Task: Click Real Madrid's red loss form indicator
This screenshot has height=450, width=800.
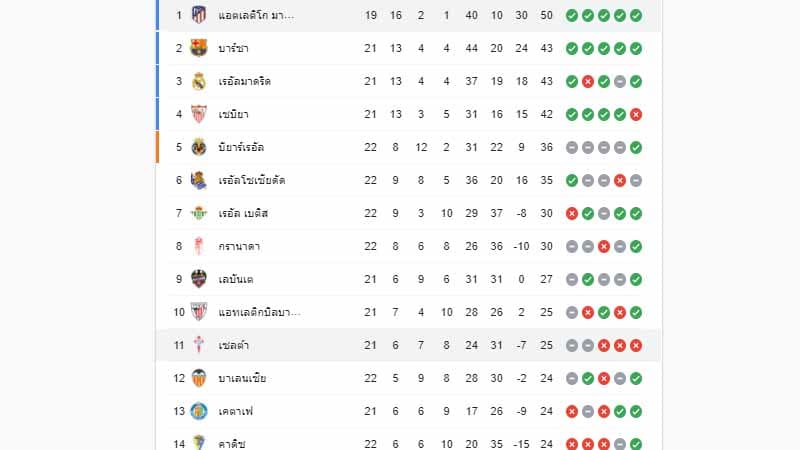Action: coord(588,81)
